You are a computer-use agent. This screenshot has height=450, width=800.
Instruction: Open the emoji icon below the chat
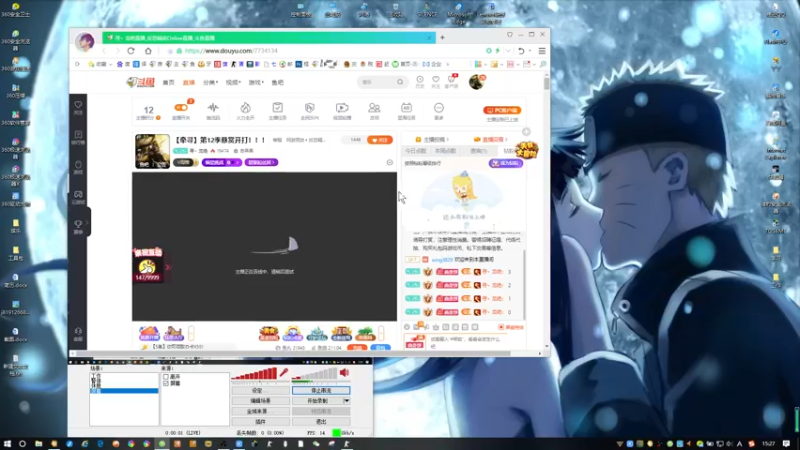coord(407,327)
